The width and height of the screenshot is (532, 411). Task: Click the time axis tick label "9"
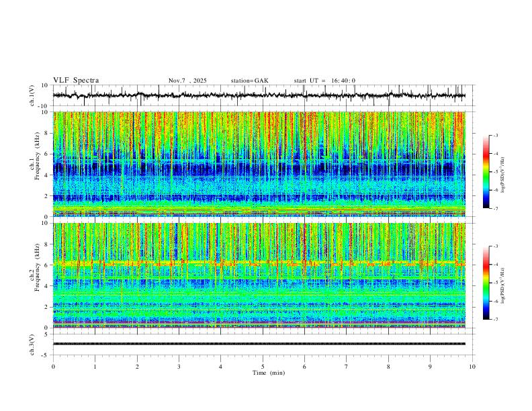coord(430,367)
